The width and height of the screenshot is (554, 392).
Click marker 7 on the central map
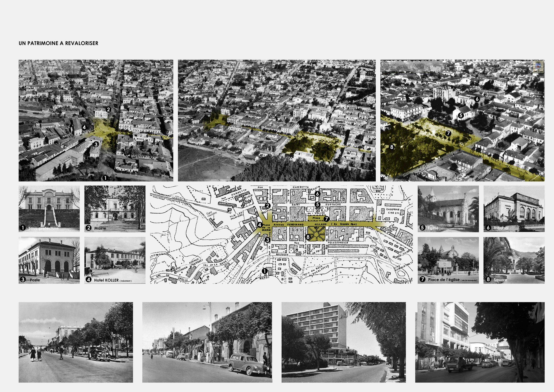coord(326,219)
